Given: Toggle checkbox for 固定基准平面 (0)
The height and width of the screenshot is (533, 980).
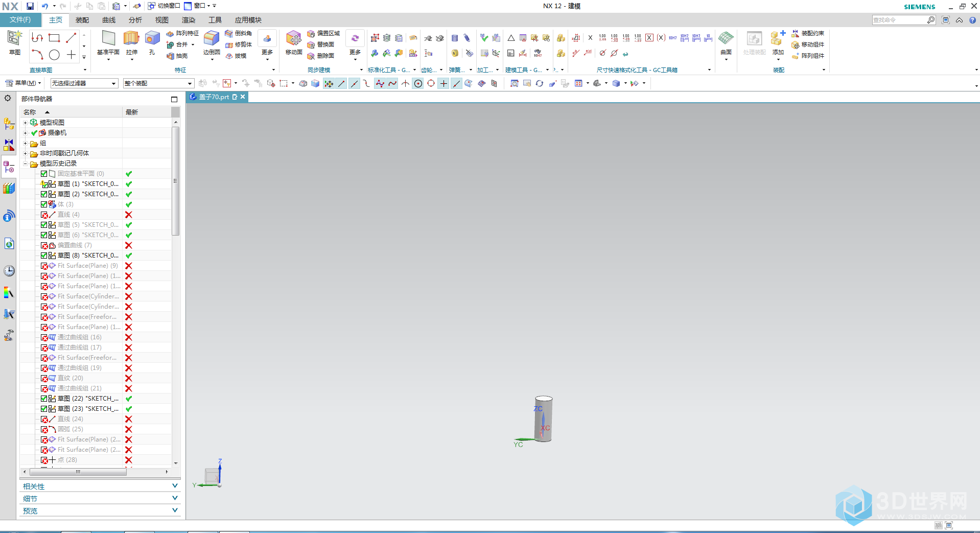Looking at the screenshot, I should pyautogui.click(x=44, y=174).
